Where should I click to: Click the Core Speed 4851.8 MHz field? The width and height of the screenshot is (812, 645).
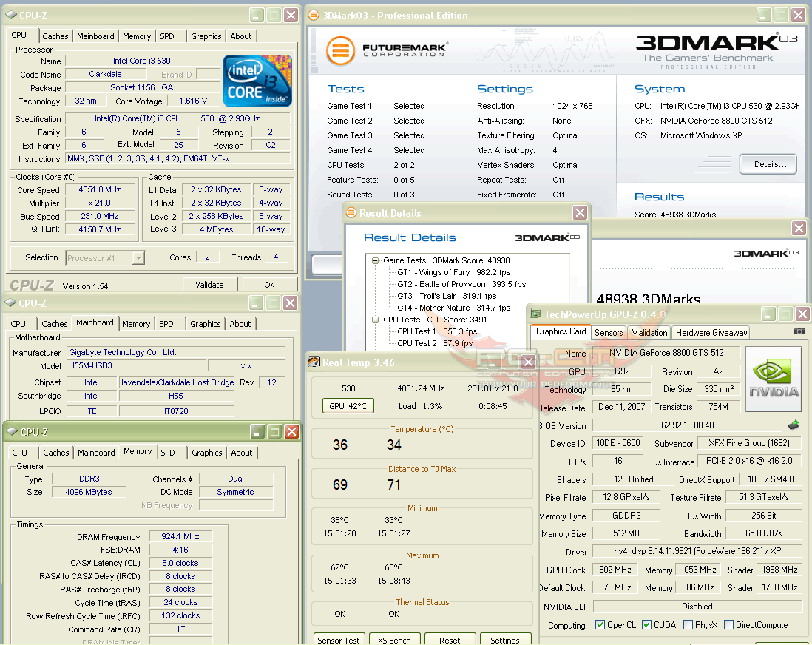point(100,189)
